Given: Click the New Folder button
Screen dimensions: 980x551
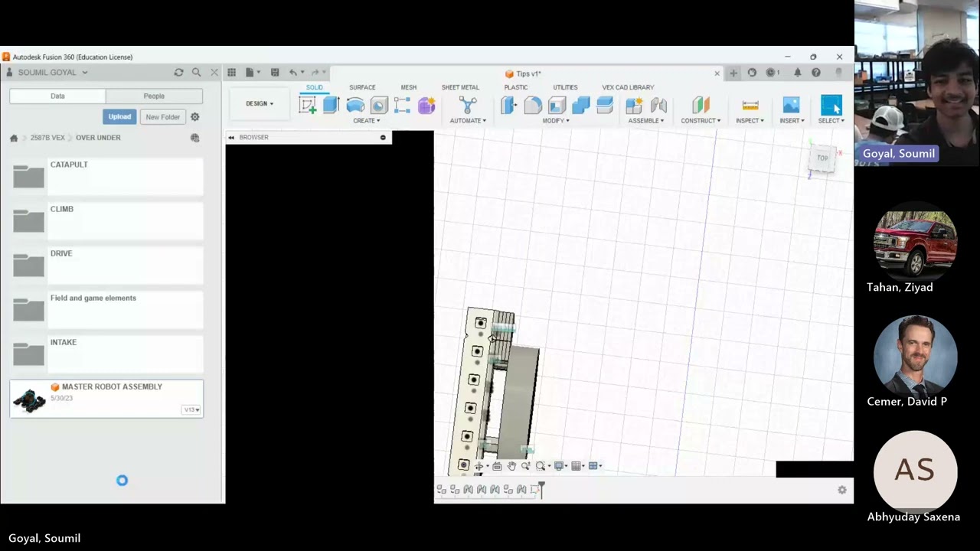Looking at the screenshot, I should click(x=163, y=117).
